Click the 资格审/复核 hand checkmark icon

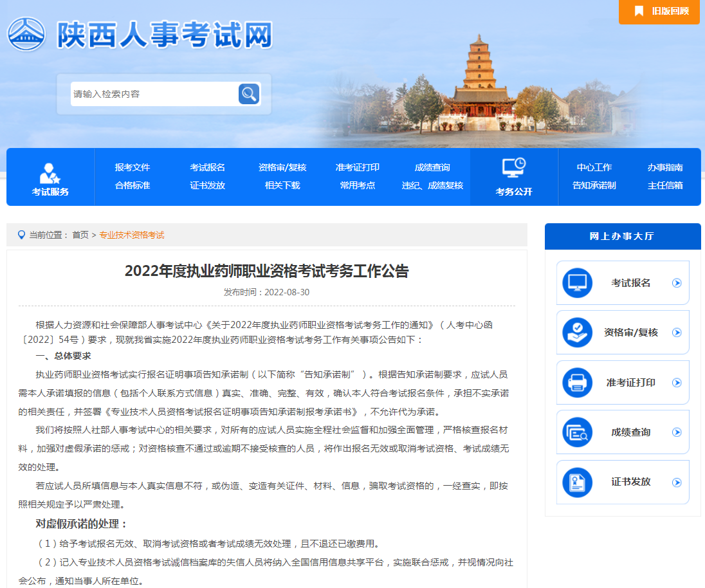point(577,333)
